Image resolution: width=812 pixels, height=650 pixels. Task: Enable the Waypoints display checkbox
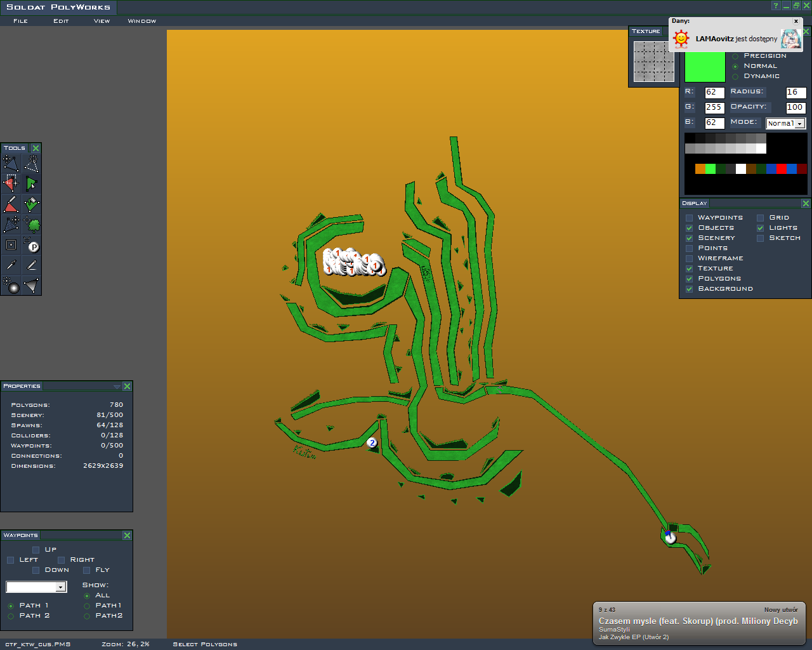point(689,218)
